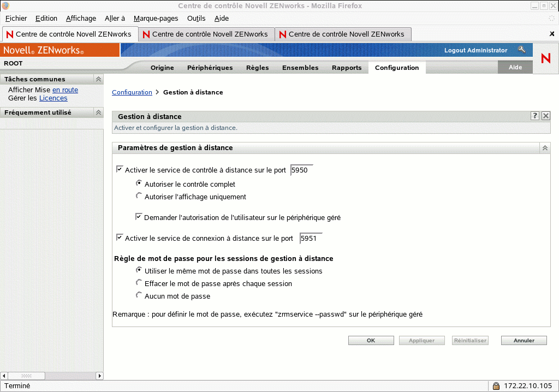Click the ROOT label

point(13,63)
